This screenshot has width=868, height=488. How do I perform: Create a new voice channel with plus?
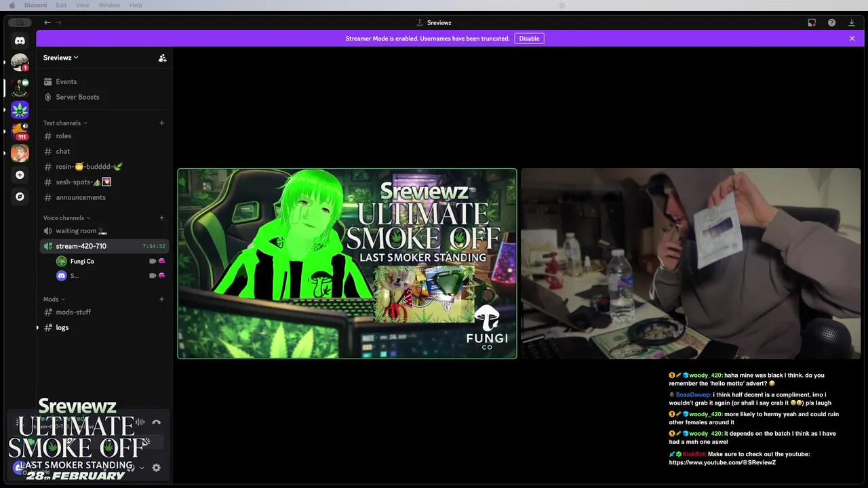[161, 218]
